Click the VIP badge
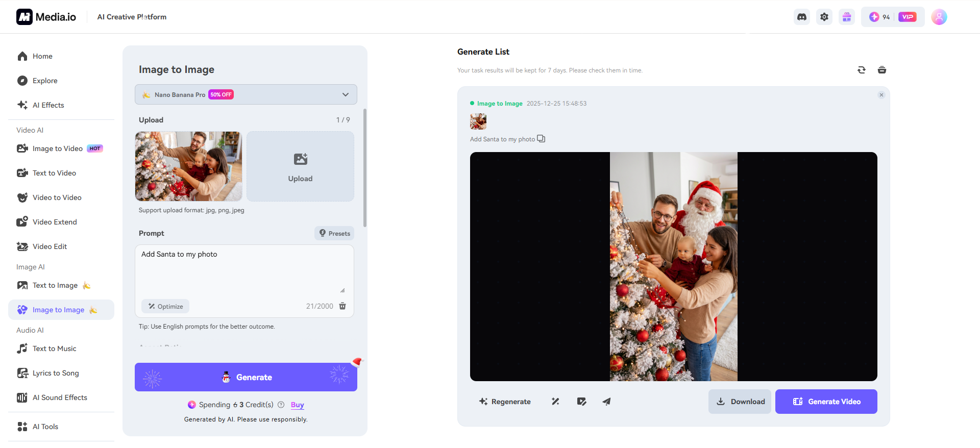 pos(908,17)
